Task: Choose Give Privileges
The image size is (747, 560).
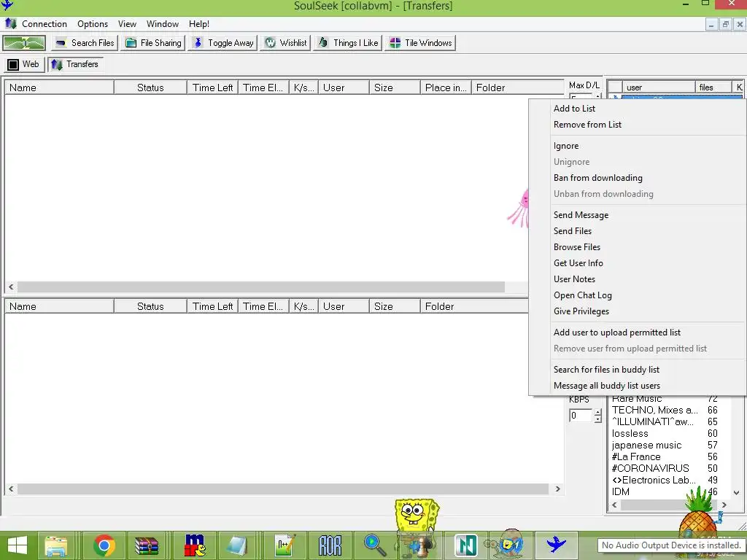Action: click(x=638, y=311)
